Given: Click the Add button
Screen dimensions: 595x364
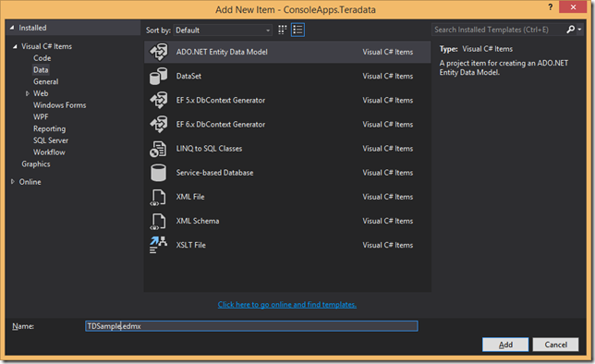Looking at the screenshot, I should (x=505, y=345).
